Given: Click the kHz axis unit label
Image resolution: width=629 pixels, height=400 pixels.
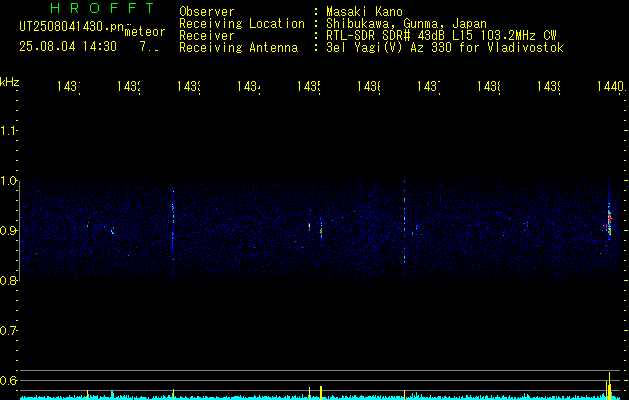Looking at the screenshot, I should click(9, 82).
